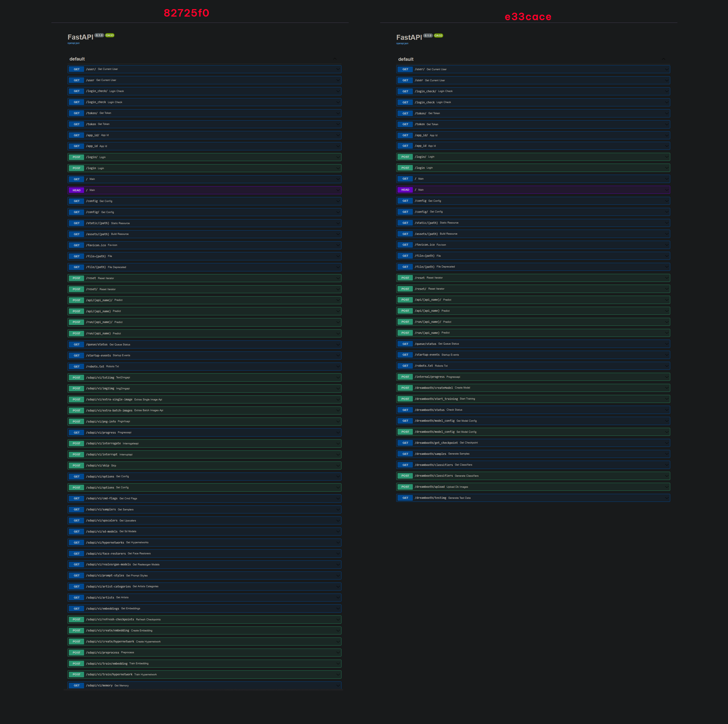Click the 0.1.0 version badge on right FastAPI

pos(429,35)
